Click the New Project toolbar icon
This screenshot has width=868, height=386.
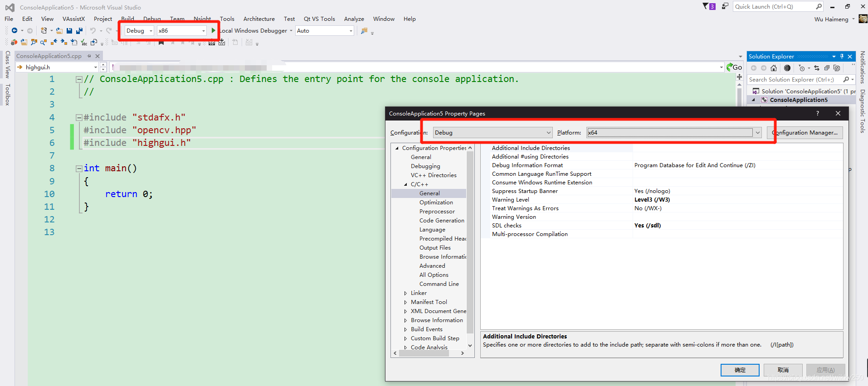(x=44, y=30)
